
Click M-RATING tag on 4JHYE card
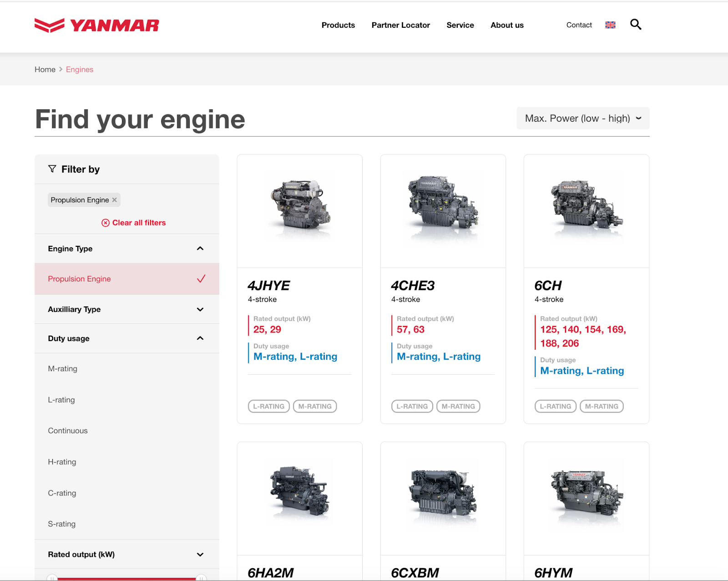[x=315, y=406]
